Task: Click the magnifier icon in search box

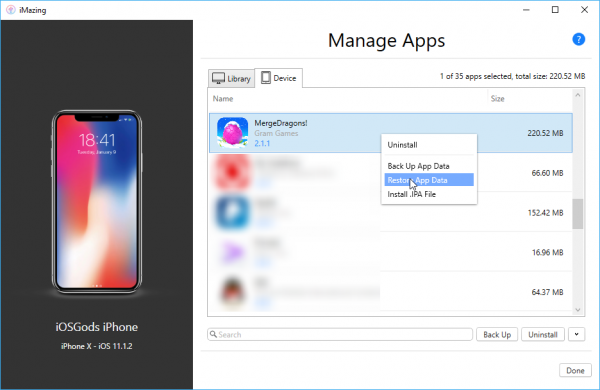Action: [x=214, y=334]
